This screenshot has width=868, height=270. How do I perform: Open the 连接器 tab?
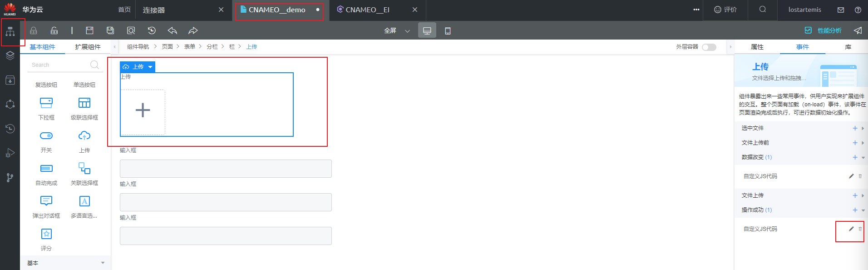click(x=154, y=10)
